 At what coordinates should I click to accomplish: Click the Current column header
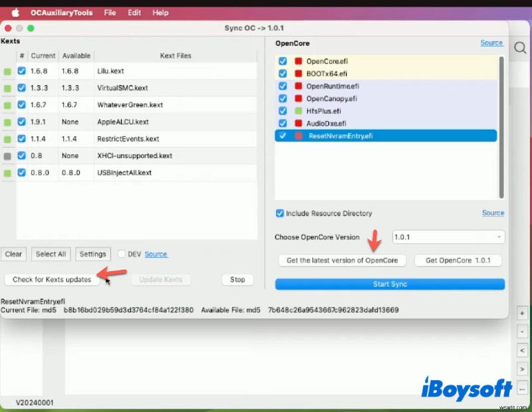click(43, 56)
